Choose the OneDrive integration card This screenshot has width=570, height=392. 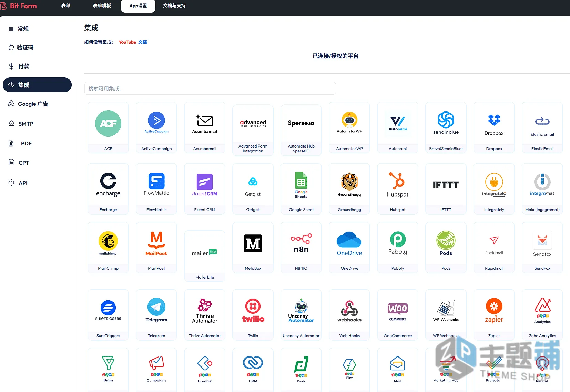tap(349, 248)
